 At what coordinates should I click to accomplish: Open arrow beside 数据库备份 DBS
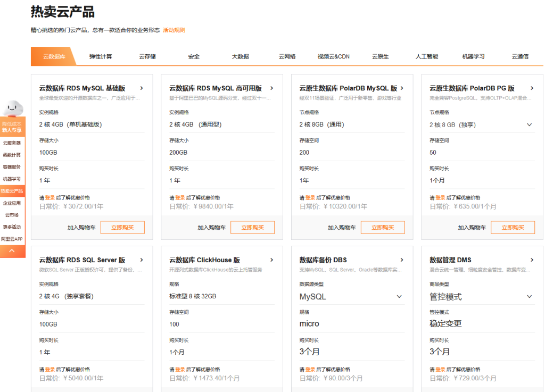402,260
